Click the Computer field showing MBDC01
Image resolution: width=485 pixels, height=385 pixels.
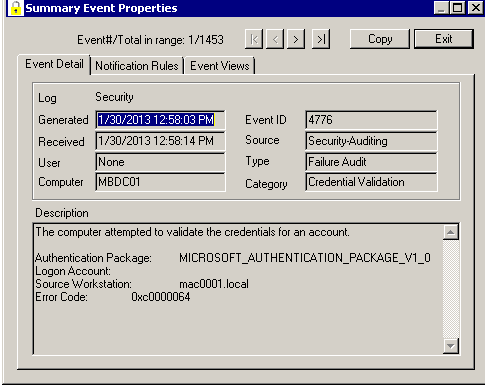click(x=160, y=182)
